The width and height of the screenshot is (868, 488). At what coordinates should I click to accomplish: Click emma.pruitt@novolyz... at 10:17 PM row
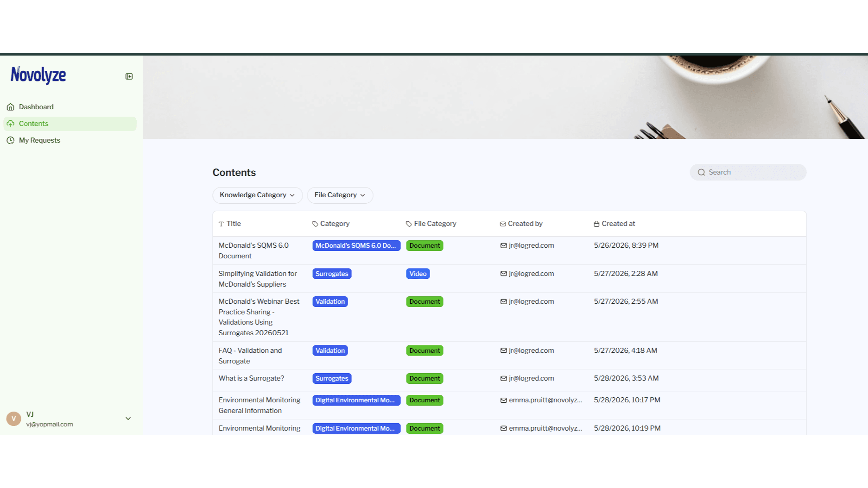click(x=545, y=400)
